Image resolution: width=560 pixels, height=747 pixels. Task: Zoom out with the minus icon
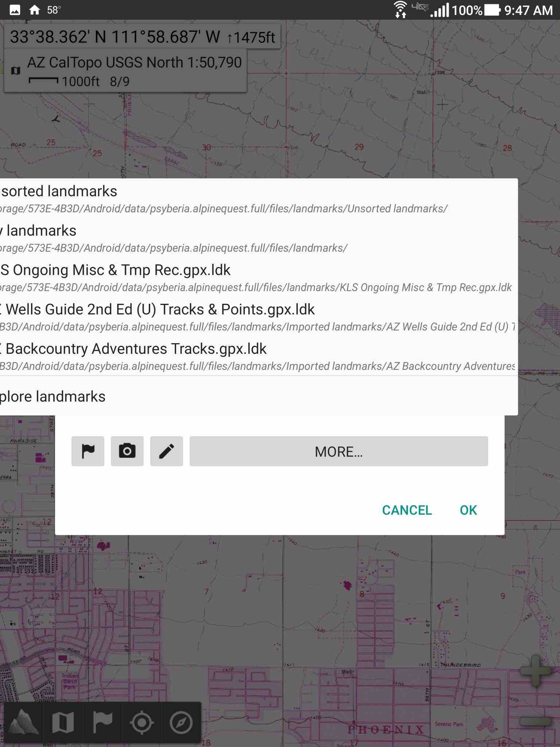pos(535,721)
